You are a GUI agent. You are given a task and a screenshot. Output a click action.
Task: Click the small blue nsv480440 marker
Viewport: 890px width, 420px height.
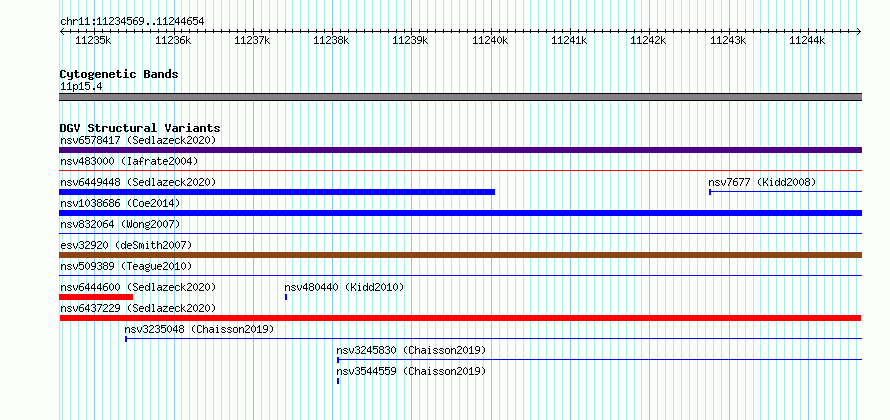click(286, 297)
